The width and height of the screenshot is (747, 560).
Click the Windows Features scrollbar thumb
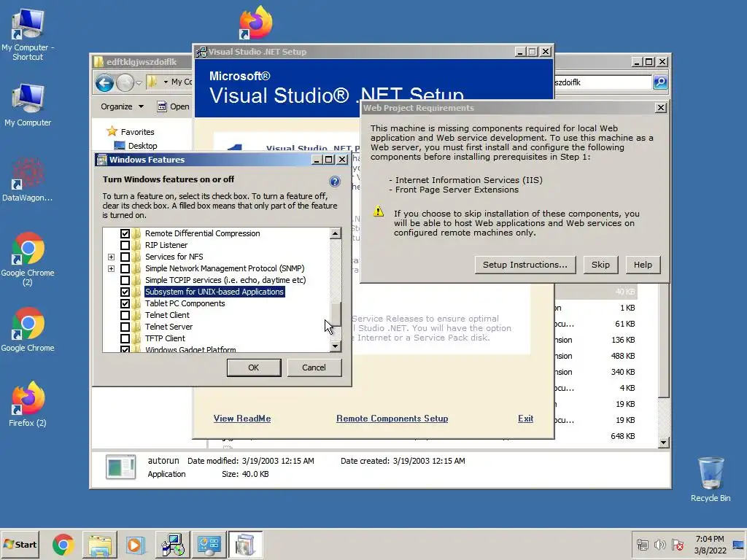point(336,314)
